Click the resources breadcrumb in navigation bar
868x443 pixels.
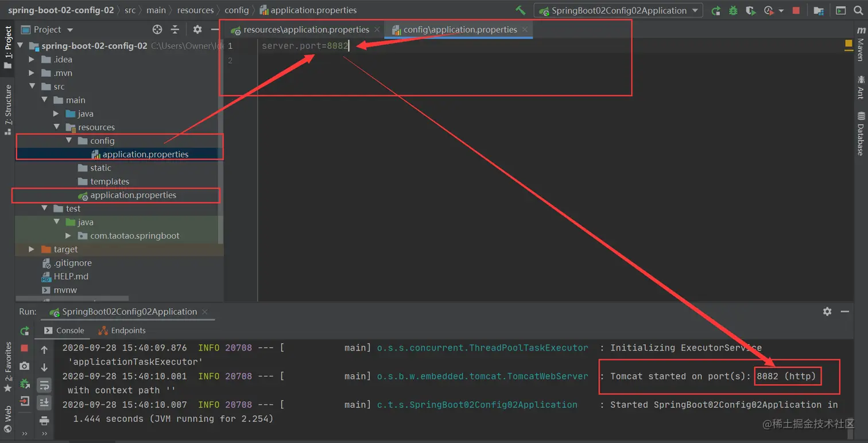195,10
